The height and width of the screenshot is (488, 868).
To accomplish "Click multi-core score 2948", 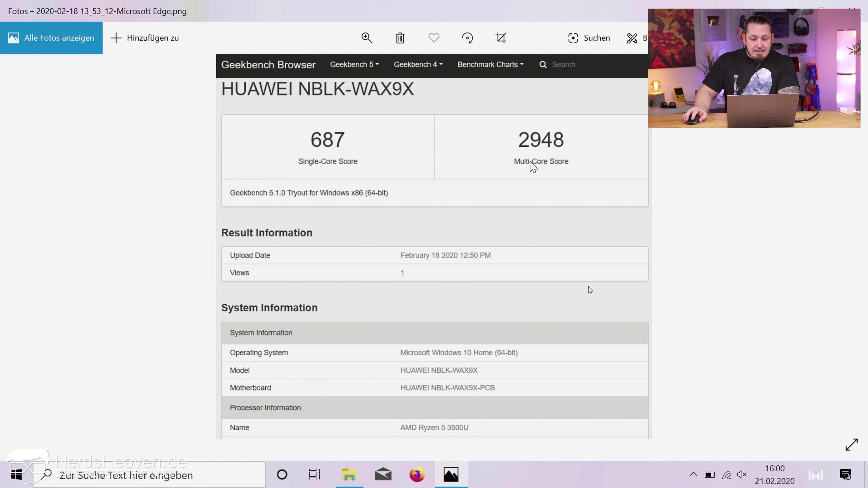I will [541, 139].
